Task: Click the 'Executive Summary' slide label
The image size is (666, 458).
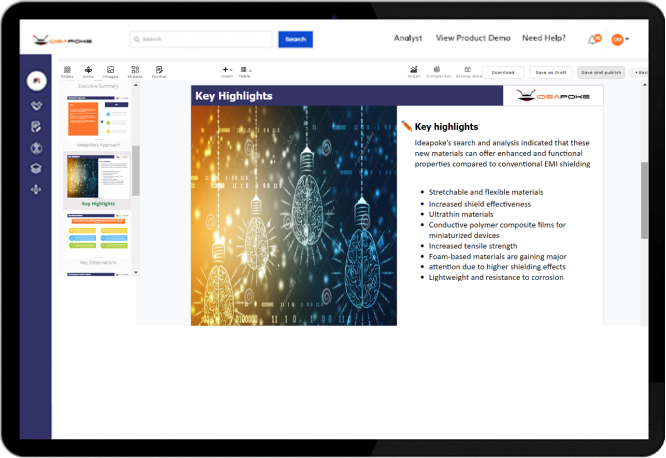Action: click(98, 86)
